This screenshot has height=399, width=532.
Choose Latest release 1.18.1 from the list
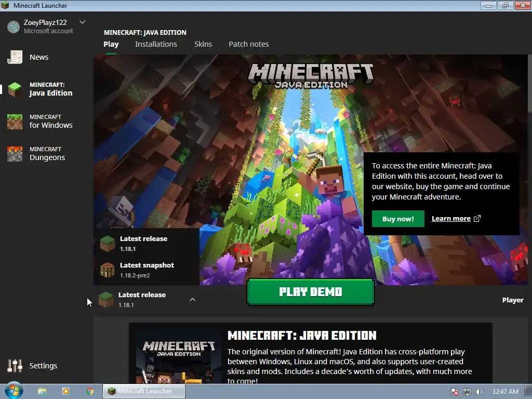coord(147,243)
